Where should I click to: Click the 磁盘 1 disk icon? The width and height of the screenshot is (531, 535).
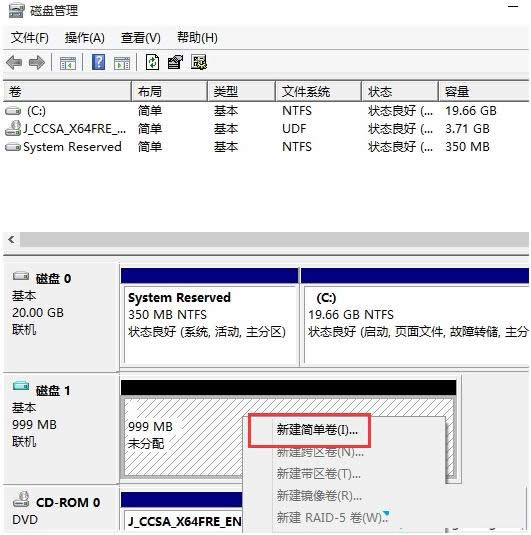click(x=21, y=386)
